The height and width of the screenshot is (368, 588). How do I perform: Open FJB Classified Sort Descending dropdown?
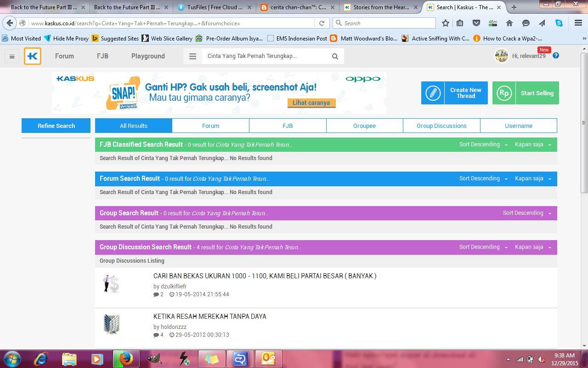(483, 144)
